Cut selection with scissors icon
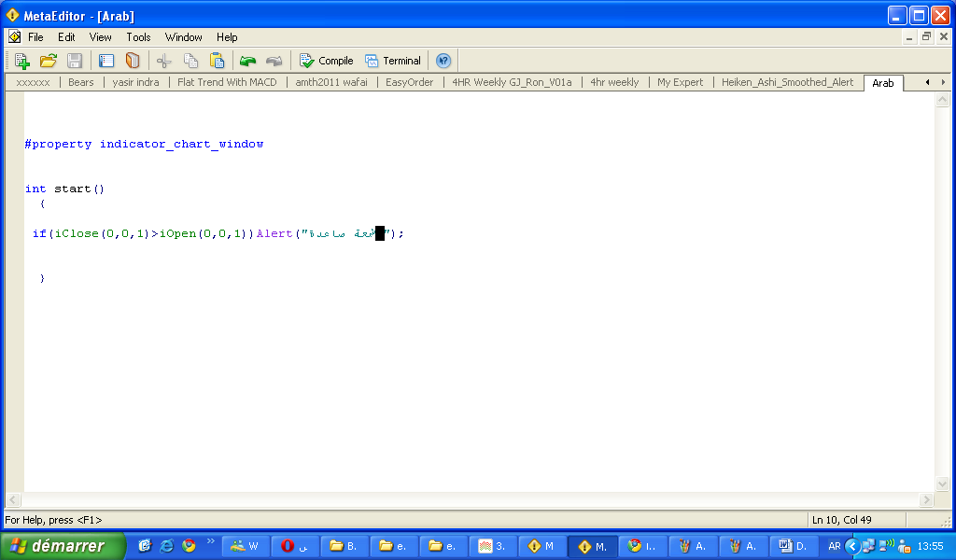 164,61
